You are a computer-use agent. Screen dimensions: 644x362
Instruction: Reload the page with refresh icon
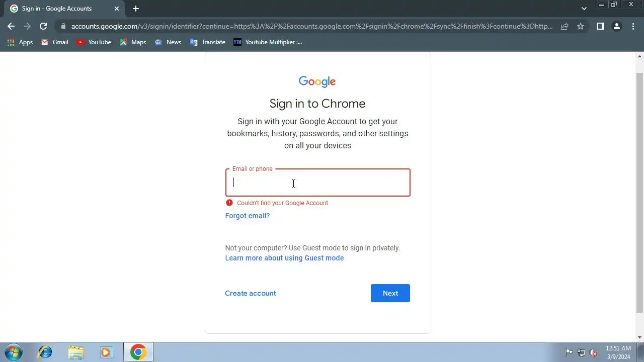click(x=43, y=26)
